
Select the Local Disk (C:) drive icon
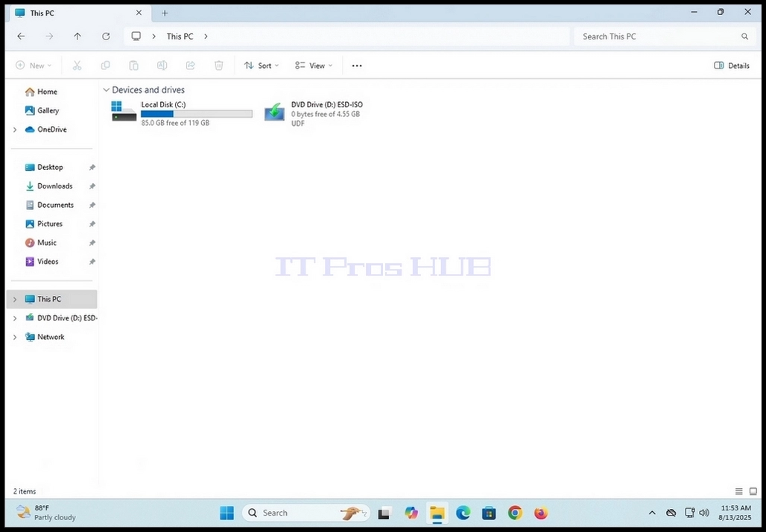(x=124, y=111)
